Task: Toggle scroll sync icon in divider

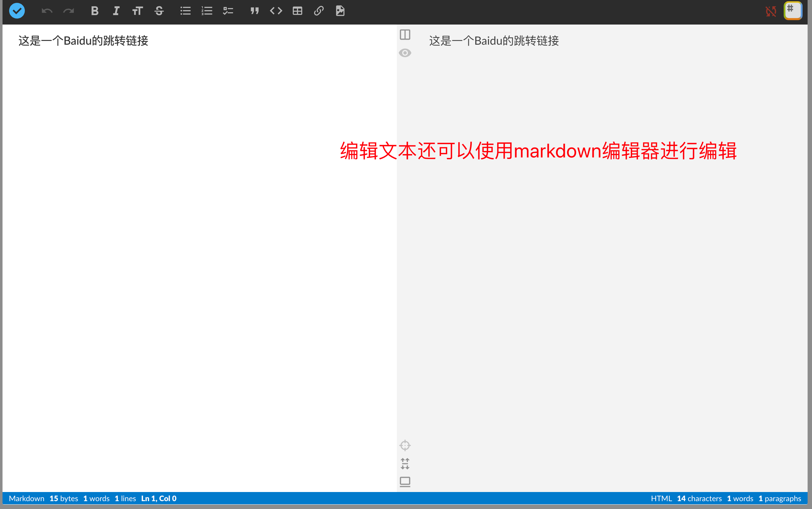Action: point(405,464)
